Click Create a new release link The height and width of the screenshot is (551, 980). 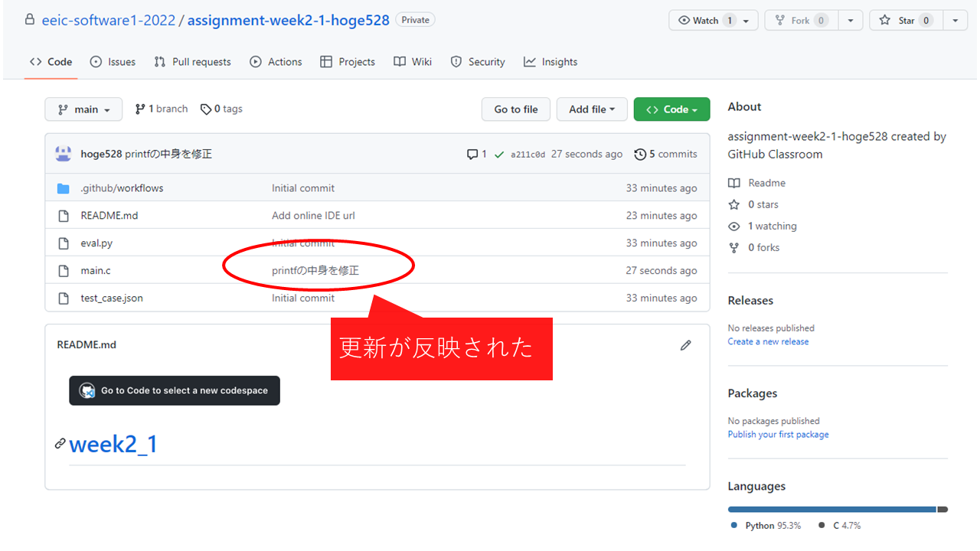point(768,341)
